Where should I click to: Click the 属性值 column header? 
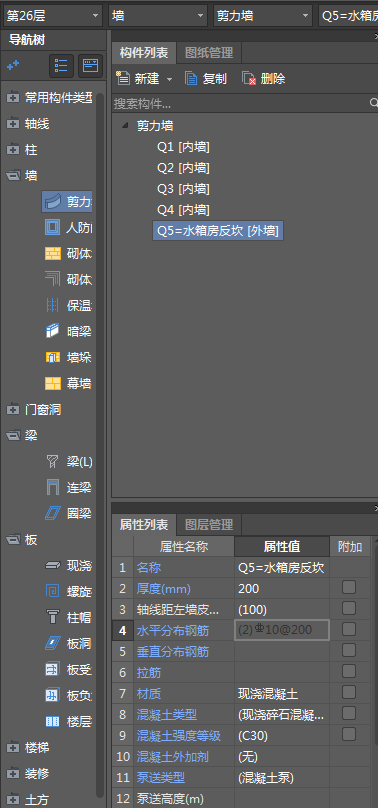click(282, 546)
